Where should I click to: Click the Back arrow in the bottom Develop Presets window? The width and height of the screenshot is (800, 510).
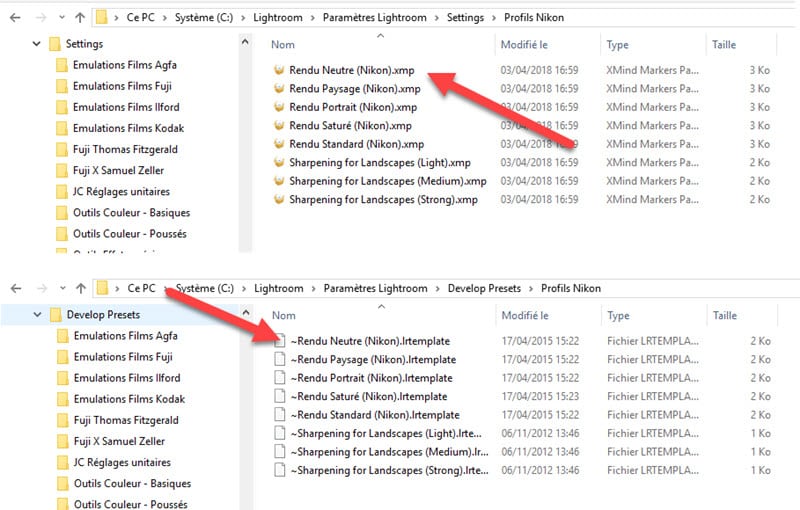click(x=16, y=288)
